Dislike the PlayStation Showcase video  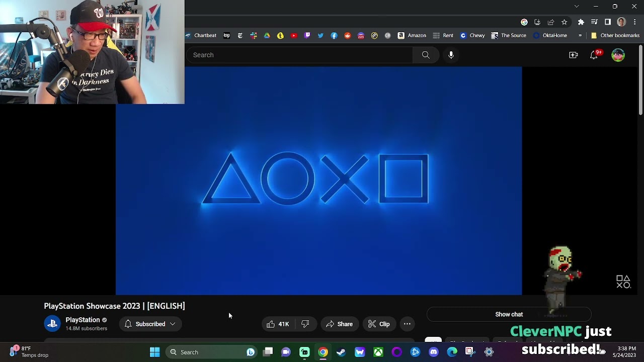[305, 324]
